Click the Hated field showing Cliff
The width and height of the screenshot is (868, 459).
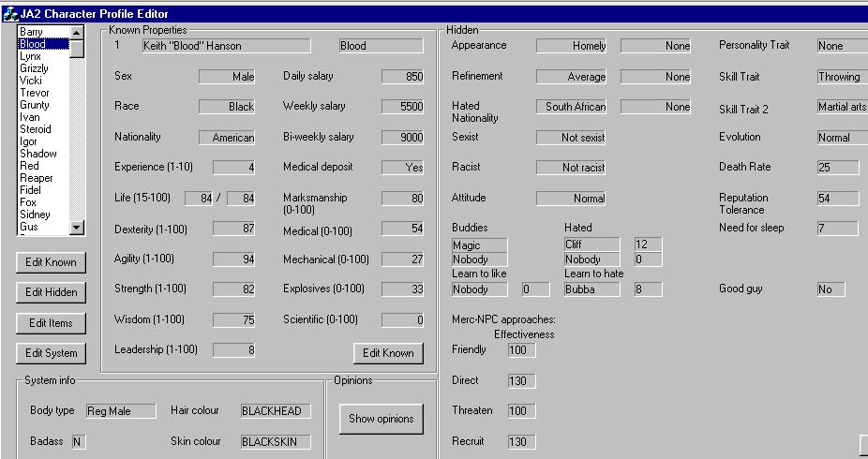point(591,244)
